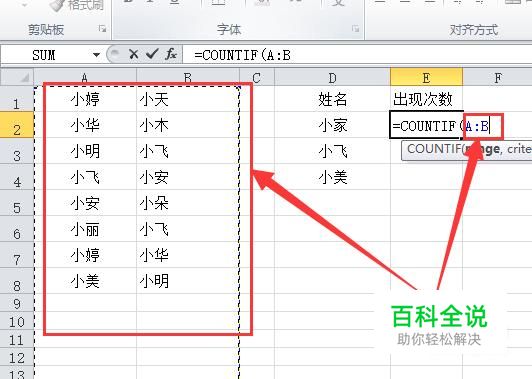Click cell B8 containing 小明
Screen dimensions: 532x379
coord(188,281)
